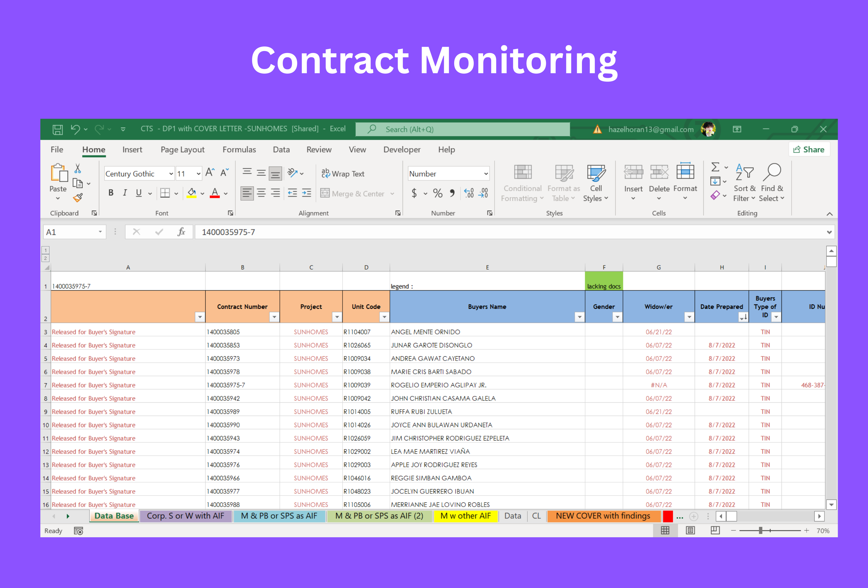Expand the Number format combo box
The image size is (868, 588).
click(x=486, y=174)
